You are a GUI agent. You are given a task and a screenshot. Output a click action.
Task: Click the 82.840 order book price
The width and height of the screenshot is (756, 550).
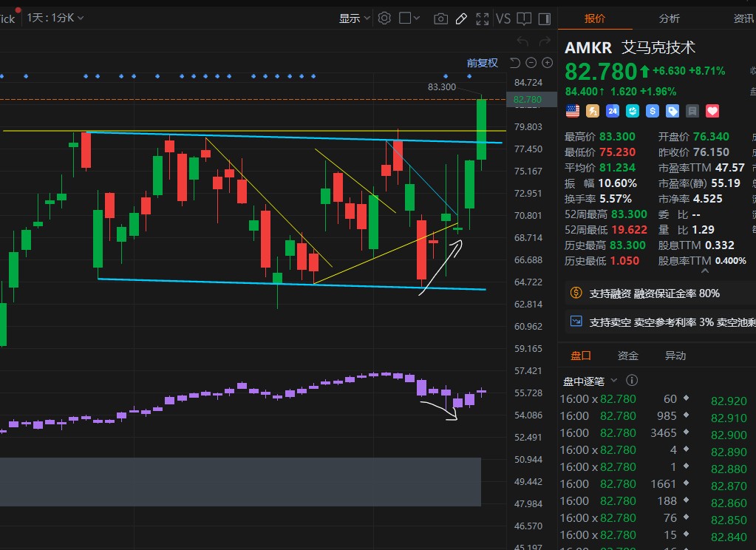[x=729, y=537]
